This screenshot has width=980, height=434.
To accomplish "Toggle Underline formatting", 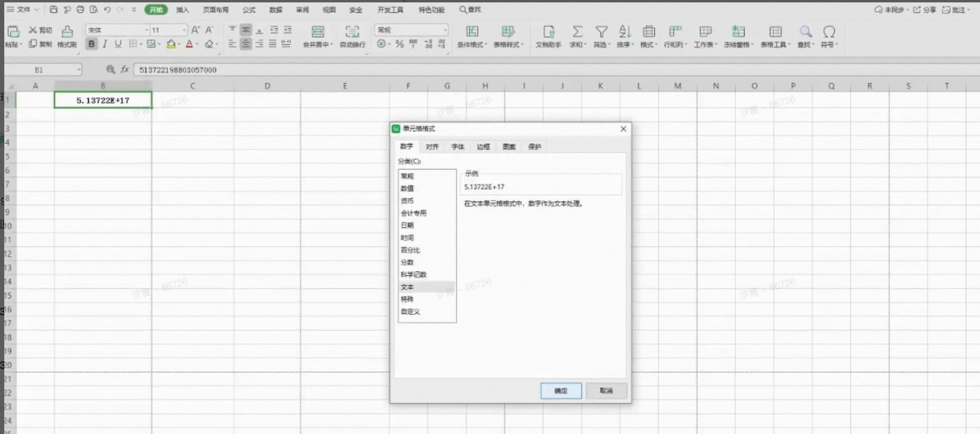I will [118, 44].
